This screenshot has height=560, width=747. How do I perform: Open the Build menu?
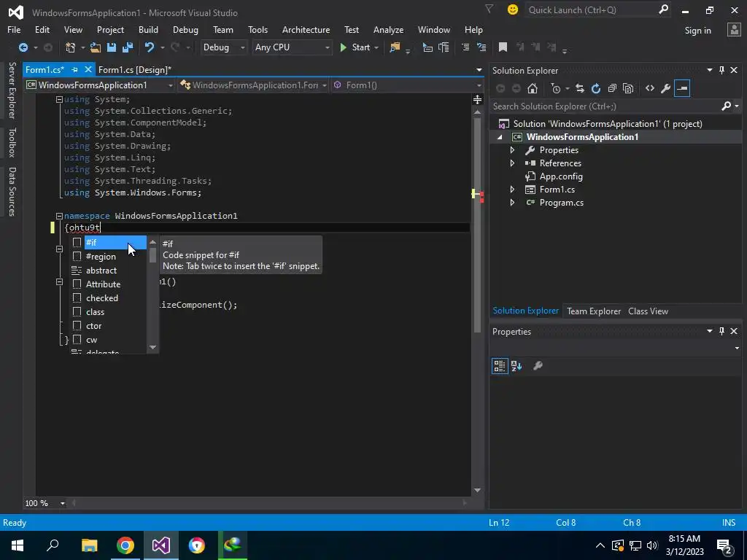[x=148, y=29]
